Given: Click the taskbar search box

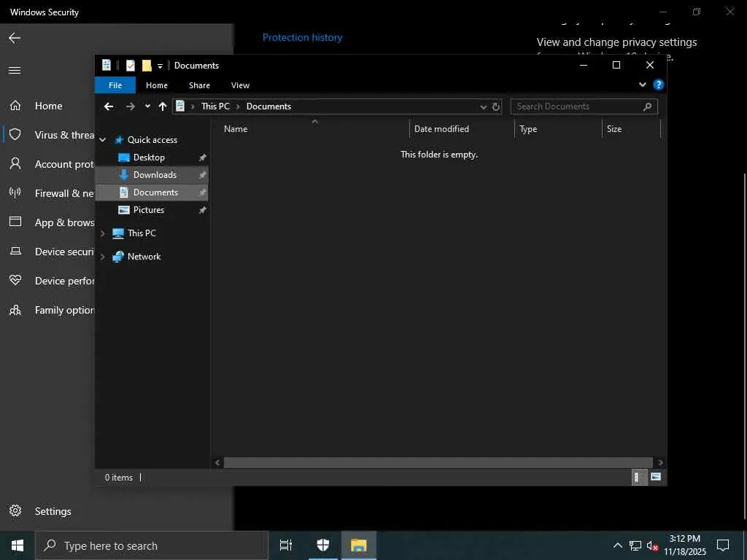Looking at the screenshot, I should [152, 545].
